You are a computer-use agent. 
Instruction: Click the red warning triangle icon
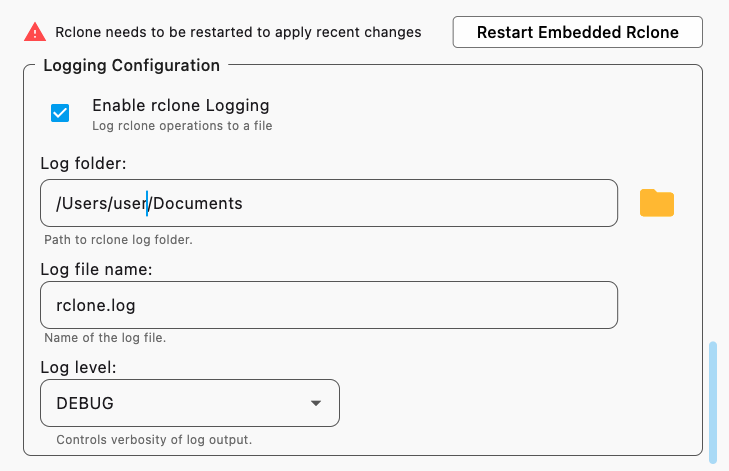tap(35, 32)
